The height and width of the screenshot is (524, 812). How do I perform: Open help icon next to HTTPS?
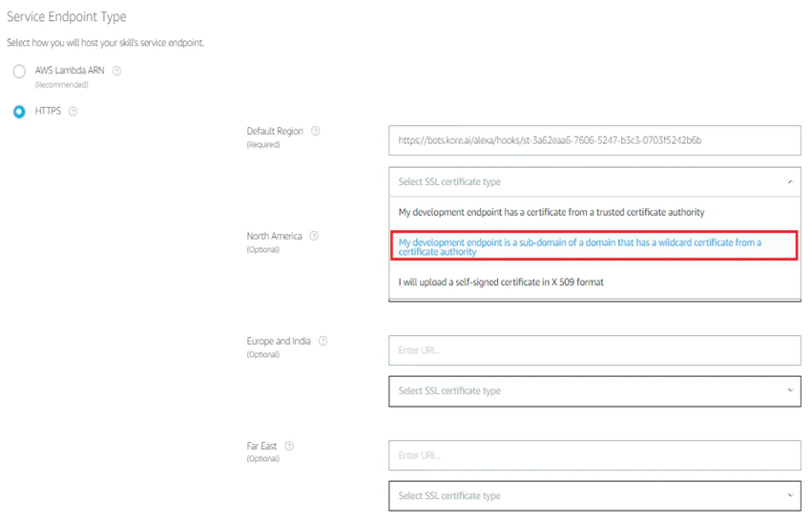coord(73,112)
